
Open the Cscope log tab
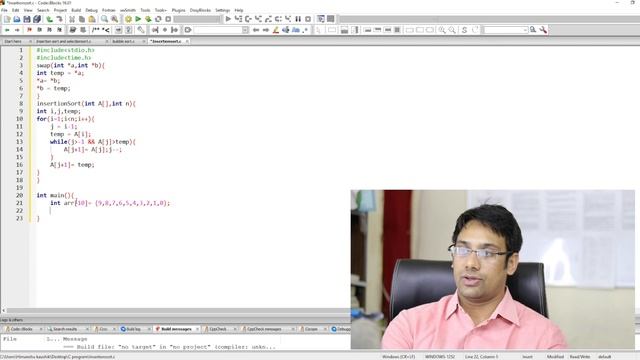pyautogui.click(x=311, y=329)
